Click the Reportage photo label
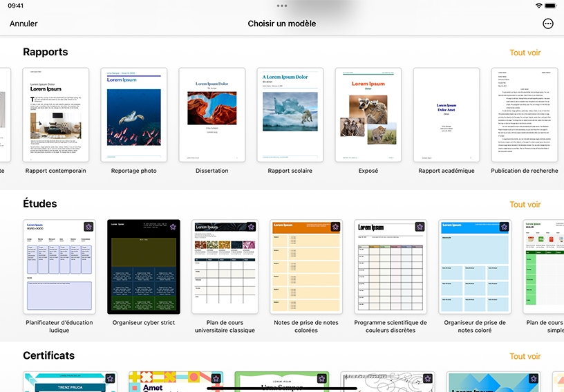 tap(134, 171)
